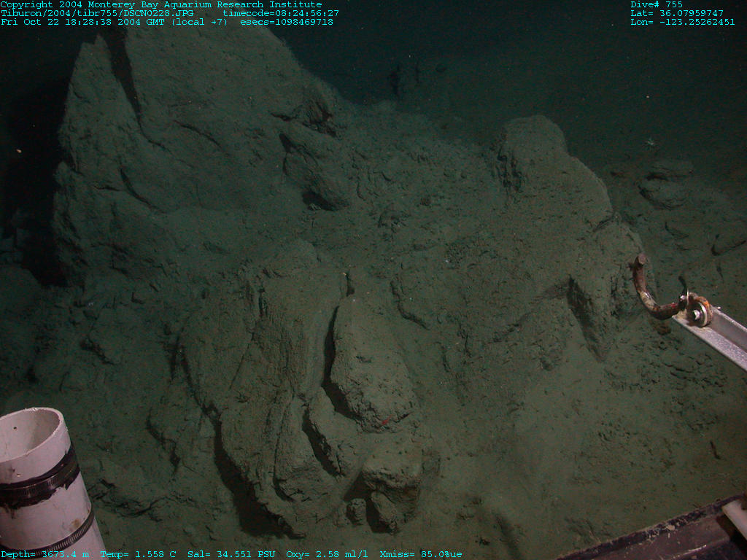Click the Monterey Bay Aquarium copyright text
The width and height of the screenshot is (747, 560).
[x=160, y=4]
